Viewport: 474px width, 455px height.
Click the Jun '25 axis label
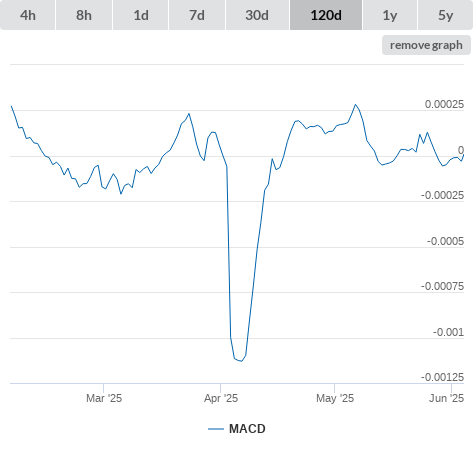(446, 398)
